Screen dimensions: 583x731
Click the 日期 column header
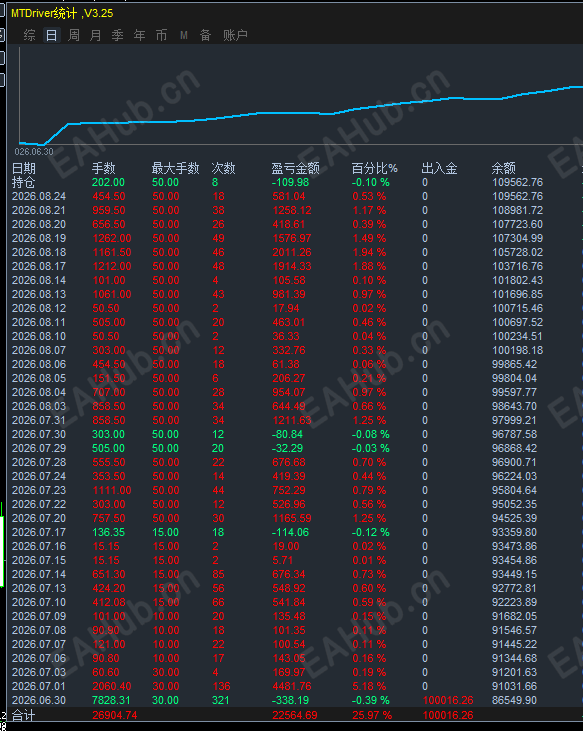(24, 168)
